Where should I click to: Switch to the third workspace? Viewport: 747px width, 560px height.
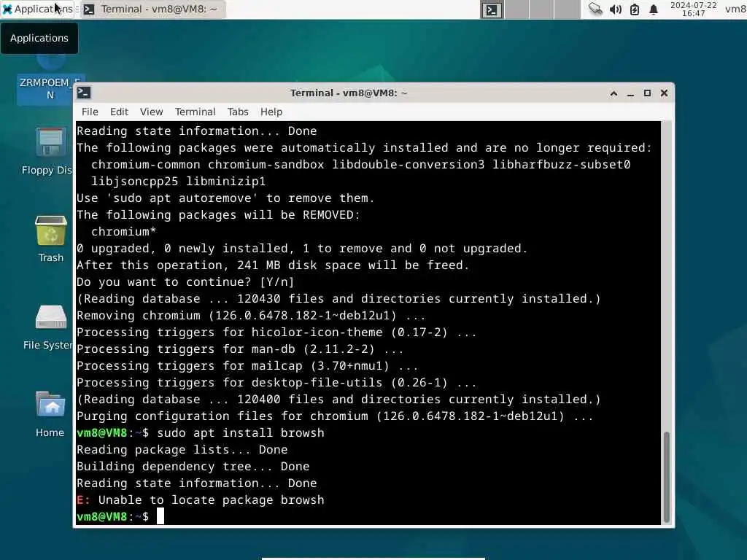pyautogui.click(x=542, y=9)
